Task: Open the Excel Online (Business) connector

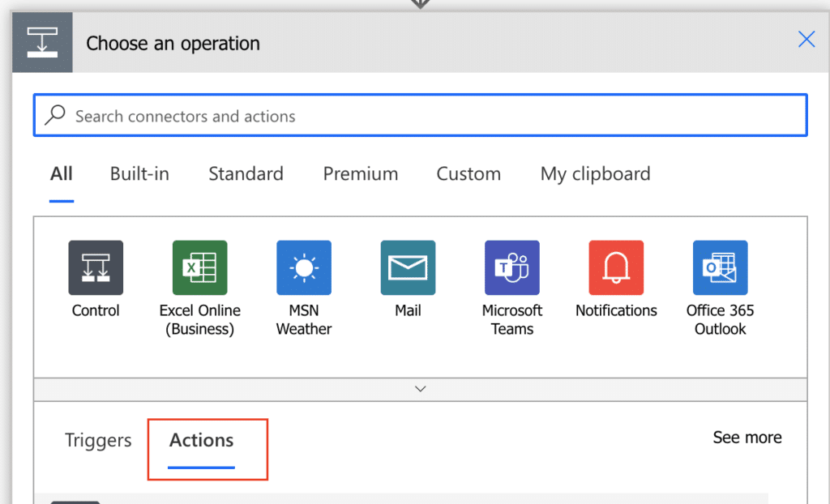Action: point(199,267)
